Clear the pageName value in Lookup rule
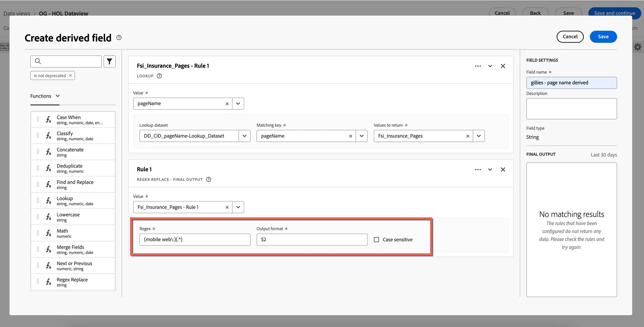Screen dimensions: 644x327 click(227, 104)
